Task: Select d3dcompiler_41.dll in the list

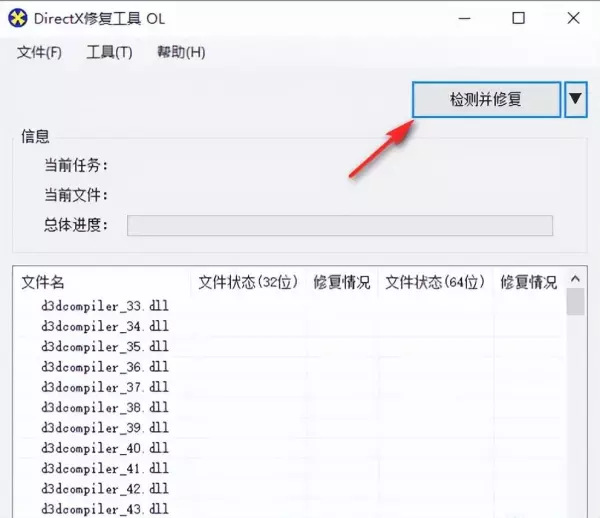Action: 105,468
